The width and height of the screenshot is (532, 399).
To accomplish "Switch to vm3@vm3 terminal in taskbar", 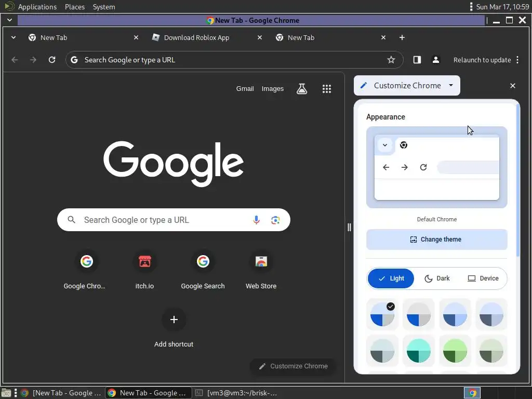I will (x=236, y=393).
